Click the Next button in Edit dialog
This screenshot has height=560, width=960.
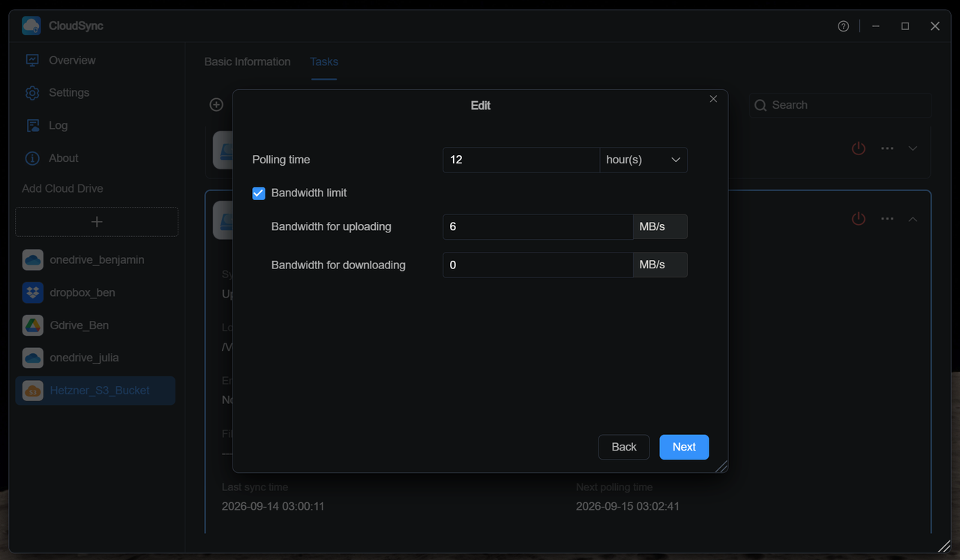(x=684, y=447)
